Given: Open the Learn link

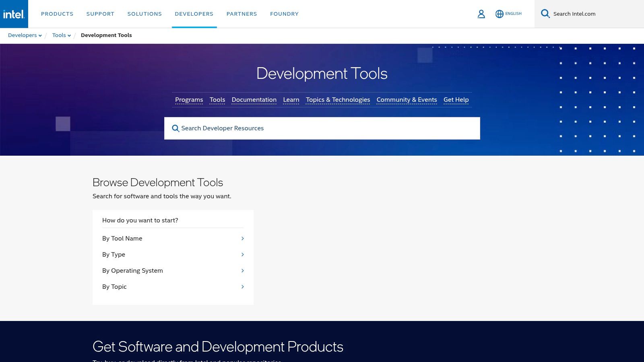Looking at the screenshot, I should pos(291,100).
